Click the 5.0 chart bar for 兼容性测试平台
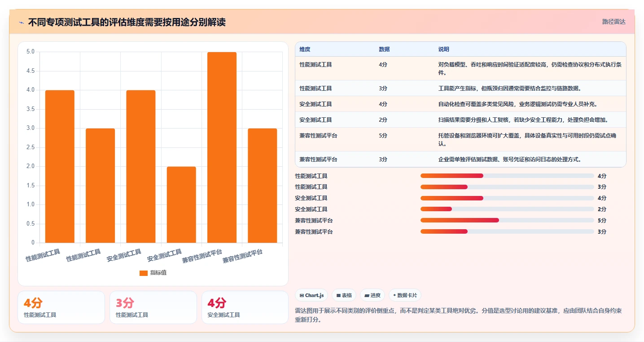This screenshot has height=342, width=644. tap(222, 147)
